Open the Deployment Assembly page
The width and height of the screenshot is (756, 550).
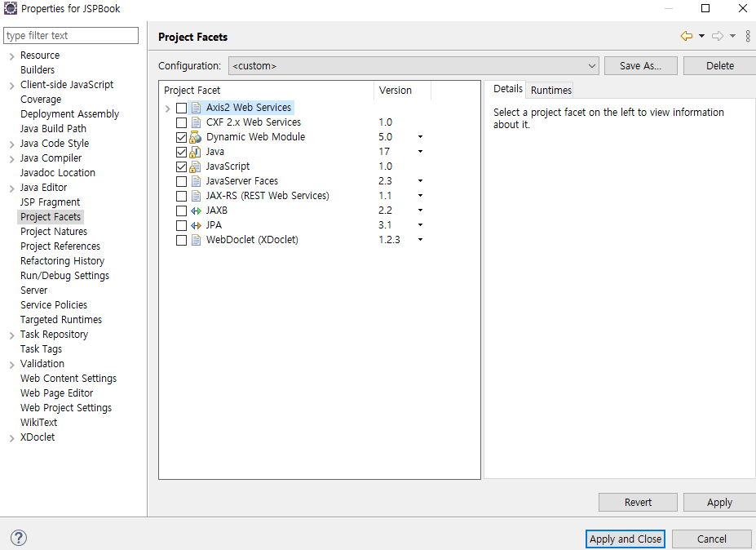click(69, 114)
